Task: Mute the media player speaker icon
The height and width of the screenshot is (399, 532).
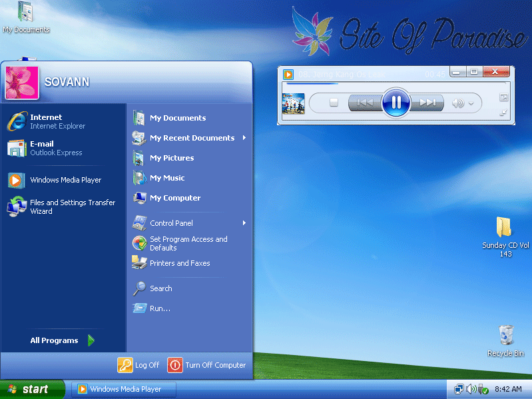Action: [x=458, y=103]
